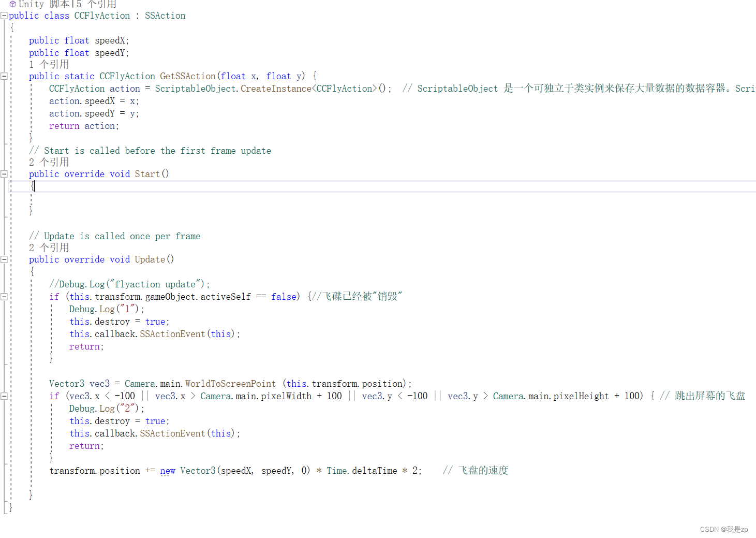Collapse the vec3.x bounds if-block toggle
Viewport: 756px width, 538px height.
4,396
